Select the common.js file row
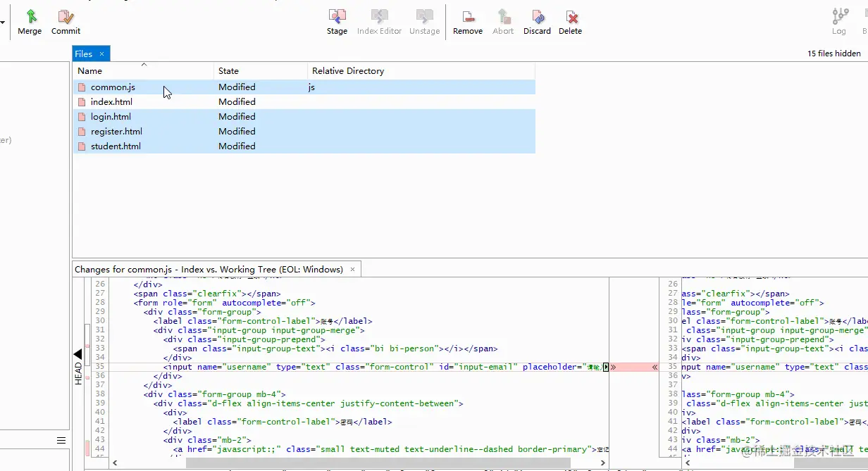 pyautogui.click(x=304, y=87)
